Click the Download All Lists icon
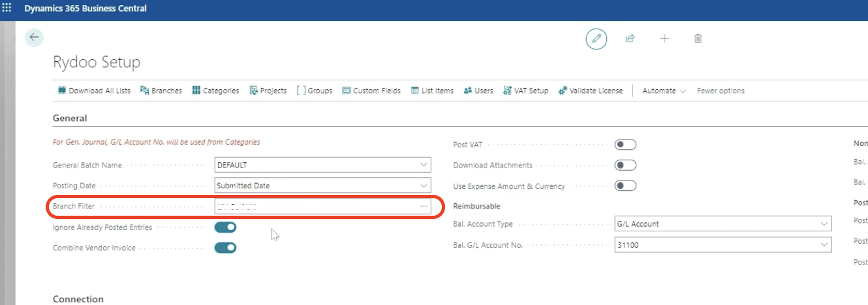This screenshot has width=868, height=305. [62, 91]
